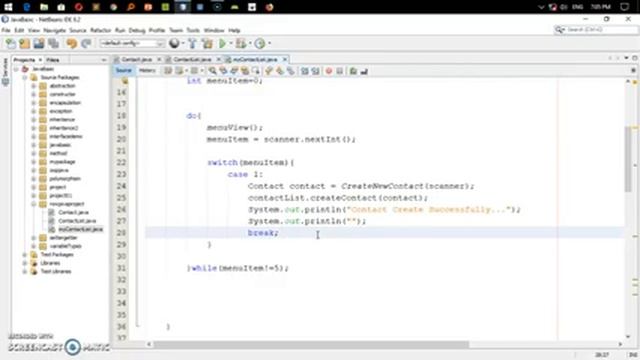
Task: Click the 'break;' statement on line 28
Action: click(x=263, y=233)
